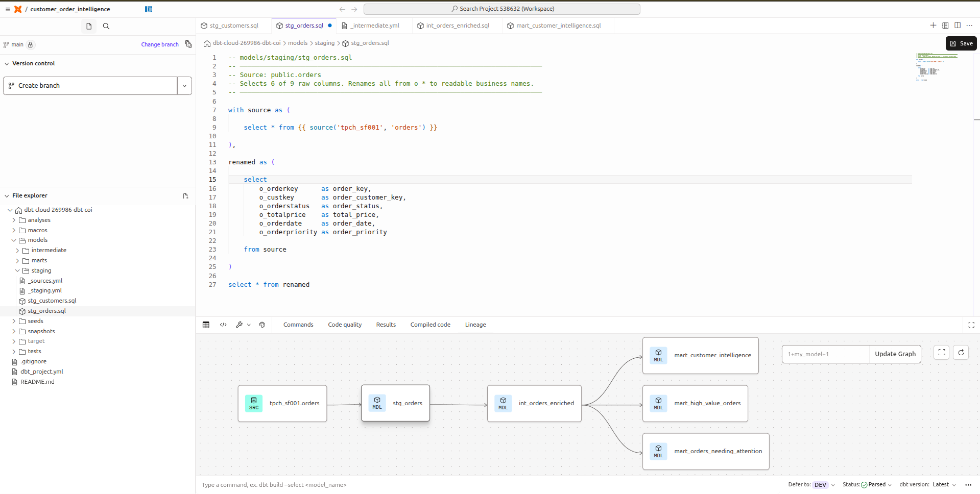Click the copy icon beside Change branch

click(x=188, y=44)
